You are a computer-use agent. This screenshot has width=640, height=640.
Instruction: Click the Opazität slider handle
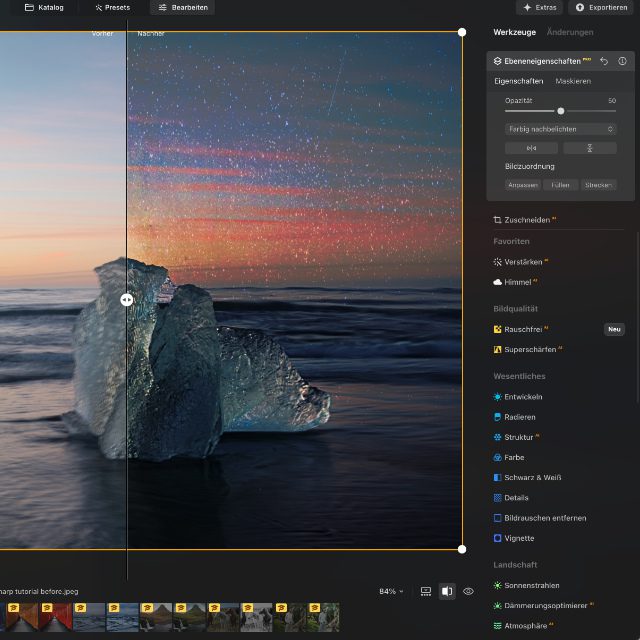(561, 111)
